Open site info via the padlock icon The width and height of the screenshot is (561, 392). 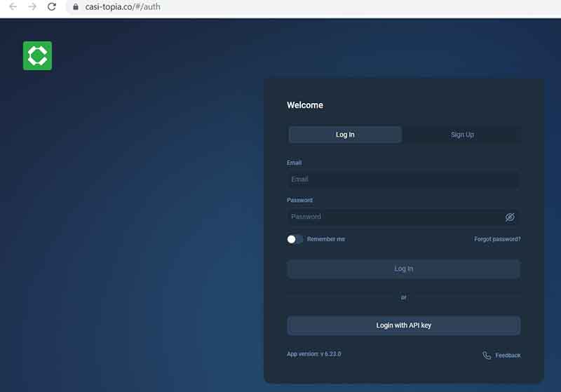pyautogui.click(x=76, y=7)
